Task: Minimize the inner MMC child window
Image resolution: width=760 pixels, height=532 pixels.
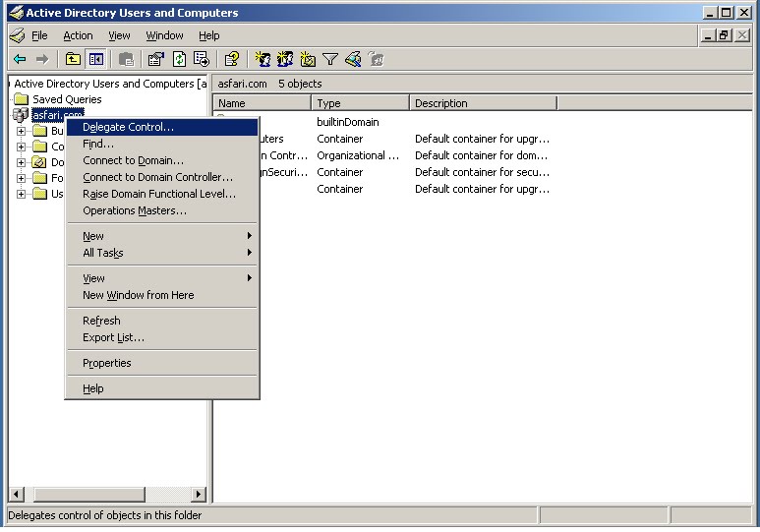Action: (x=708, y=35)
